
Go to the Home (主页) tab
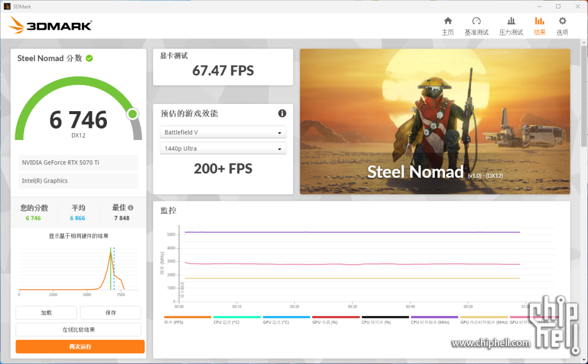tap(447, 26)
